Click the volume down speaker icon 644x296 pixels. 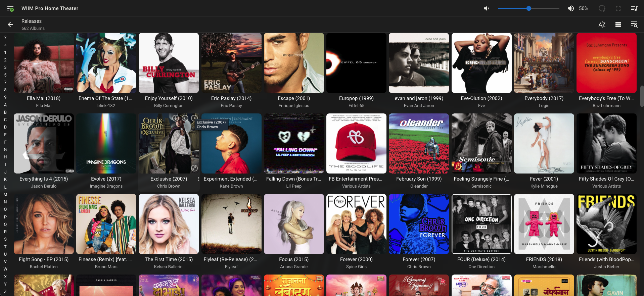tap(486, 8)
